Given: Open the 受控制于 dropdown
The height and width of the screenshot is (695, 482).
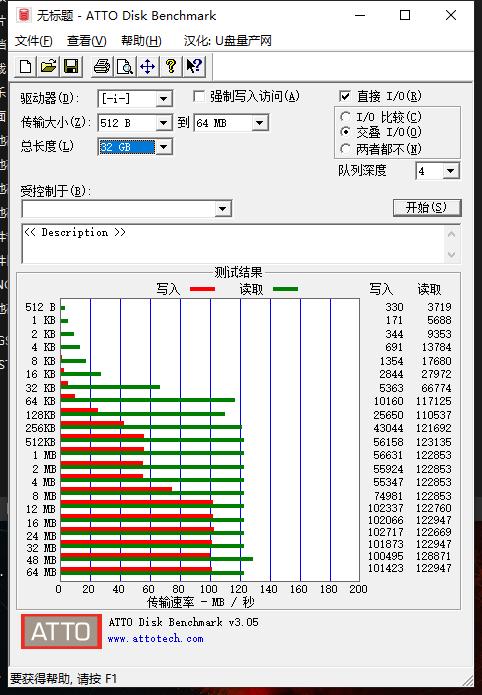Looking at the screenshot, I should click(223, 209).
